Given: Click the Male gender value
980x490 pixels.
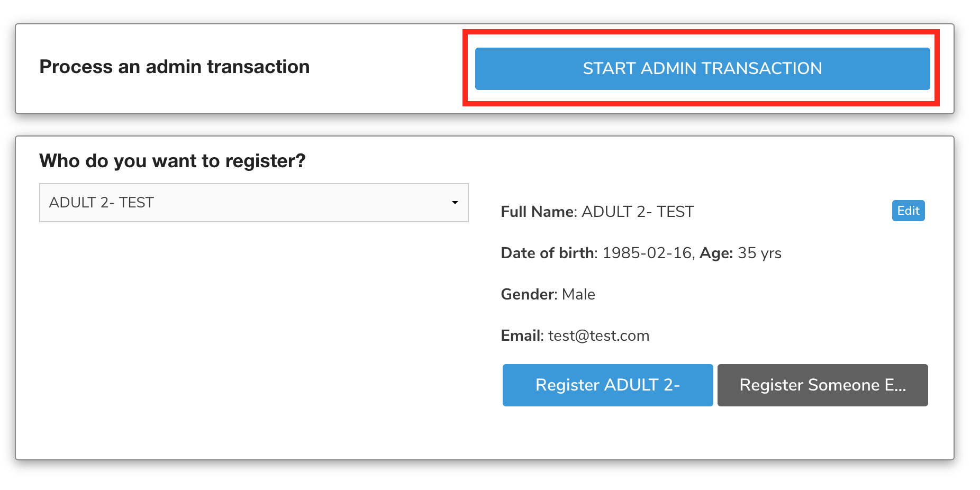Looking at the screenshot, I should (x=578, y=294).
